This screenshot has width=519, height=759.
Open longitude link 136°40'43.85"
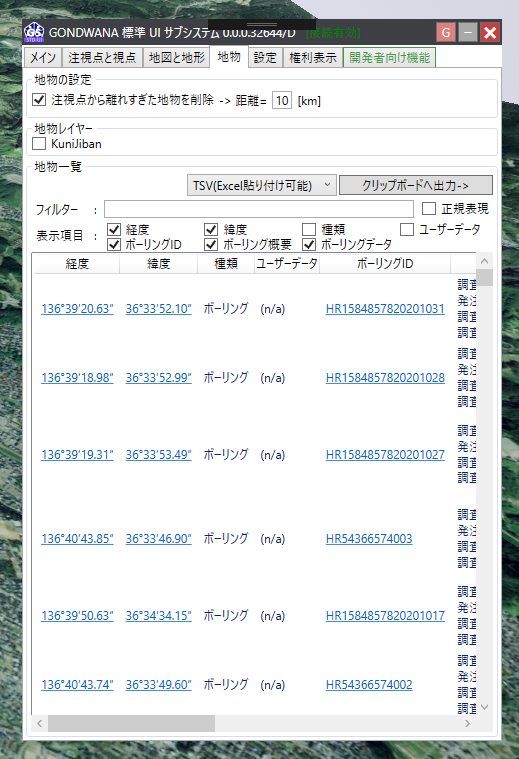77,539
